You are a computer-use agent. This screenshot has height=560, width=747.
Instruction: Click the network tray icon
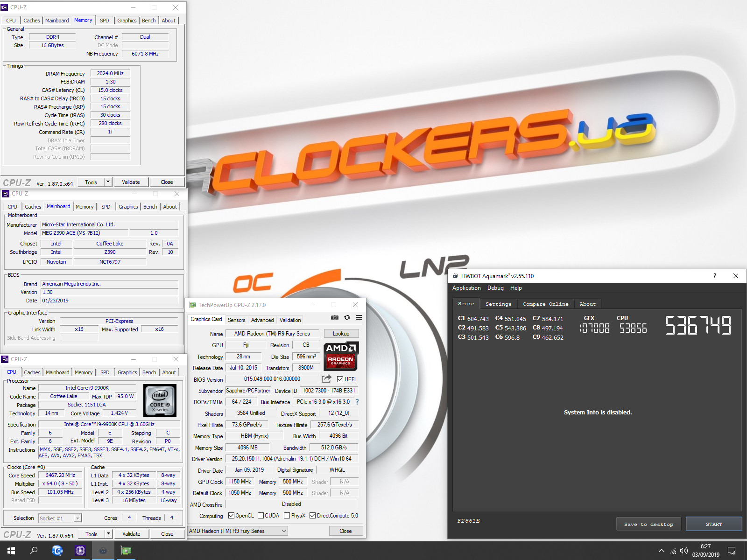[x=673, y=551]
